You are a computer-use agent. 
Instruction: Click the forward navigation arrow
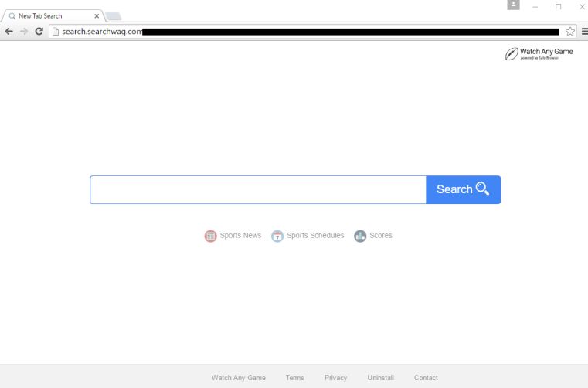[24, 32]
